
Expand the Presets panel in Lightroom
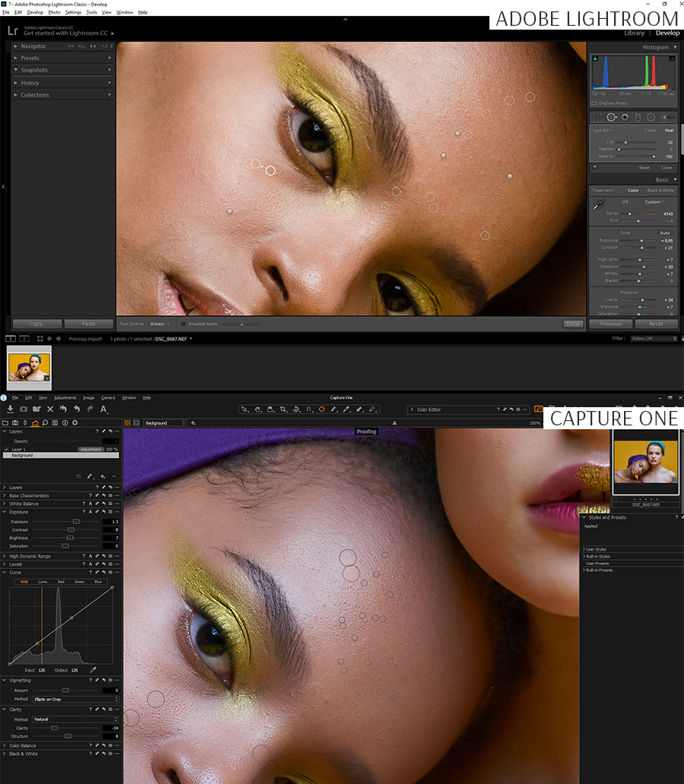click(x=16, y=58)
